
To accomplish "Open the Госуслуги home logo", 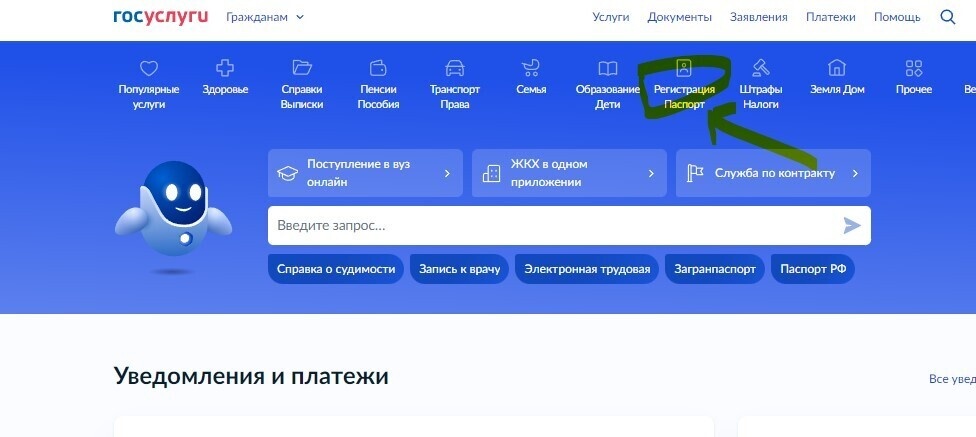I will [161, 17].
